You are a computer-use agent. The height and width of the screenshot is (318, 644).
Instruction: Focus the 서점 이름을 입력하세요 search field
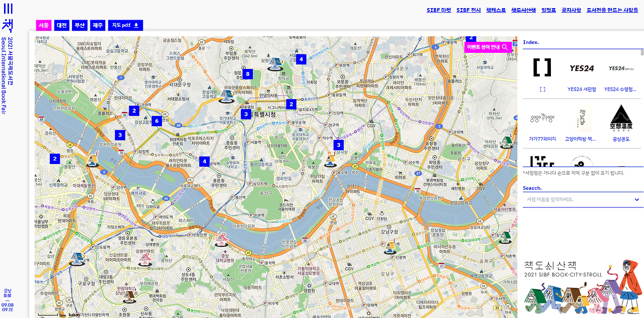click(583, 200)
